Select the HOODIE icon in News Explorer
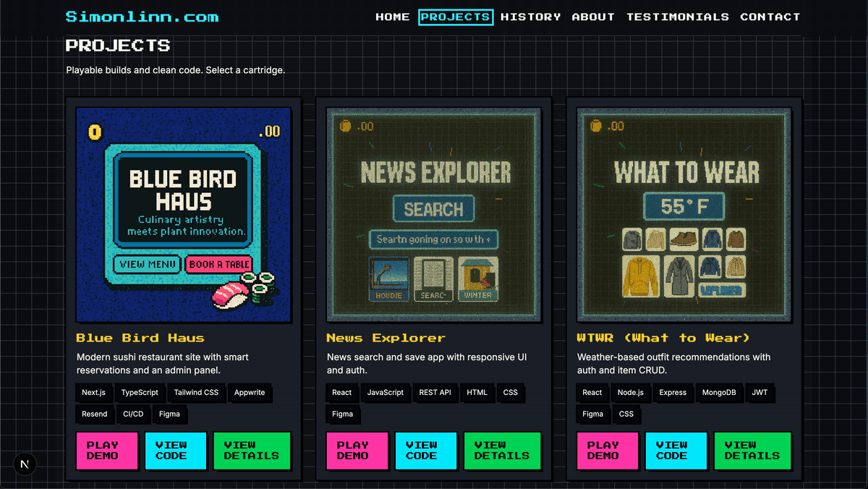 [389, 278]
